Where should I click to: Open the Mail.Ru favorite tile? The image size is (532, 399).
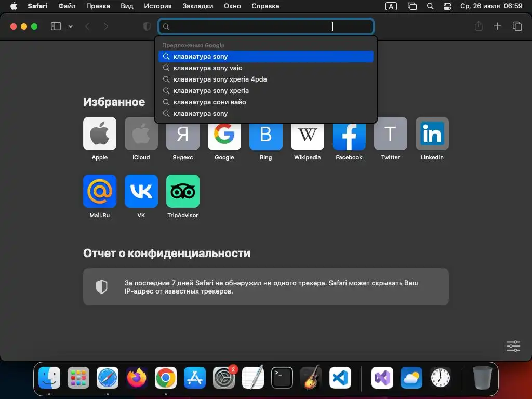pyautogui.click(x=100, y=191)
